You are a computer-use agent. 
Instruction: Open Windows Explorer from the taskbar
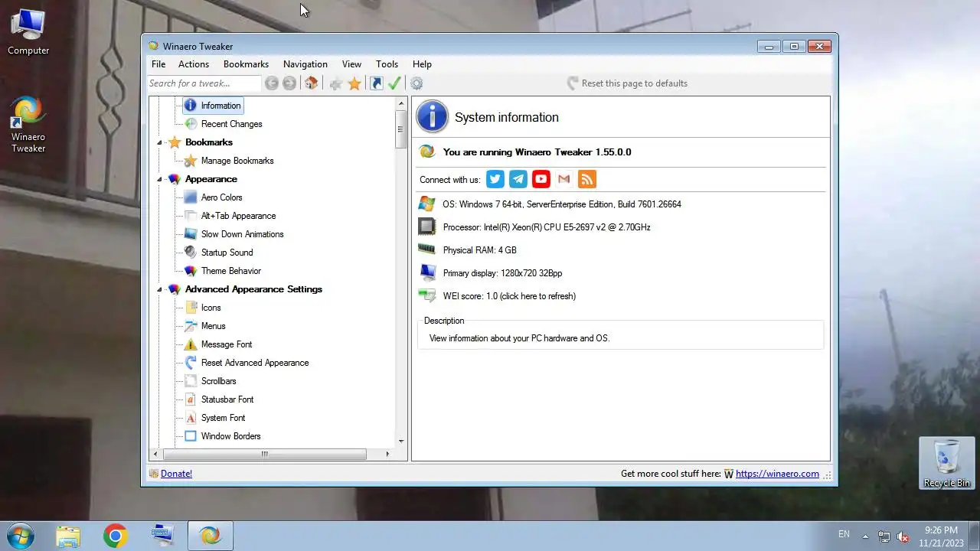pyautogui.click(x=68, y=536)
